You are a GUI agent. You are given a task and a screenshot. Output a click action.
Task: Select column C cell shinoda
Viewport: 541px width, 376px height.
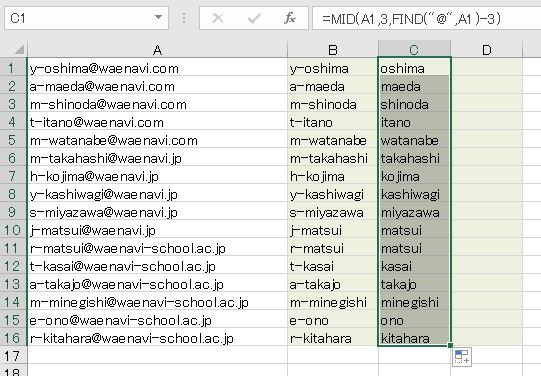[414, 104]
